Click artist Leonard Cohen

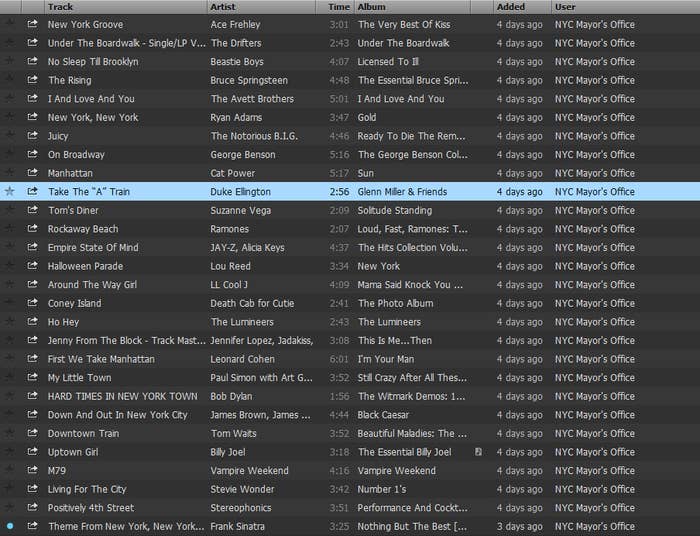click(242, 359)
